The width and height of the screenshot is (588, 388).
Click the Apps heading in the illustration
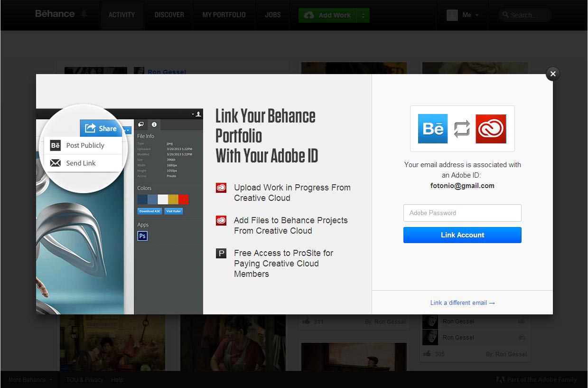143,225
